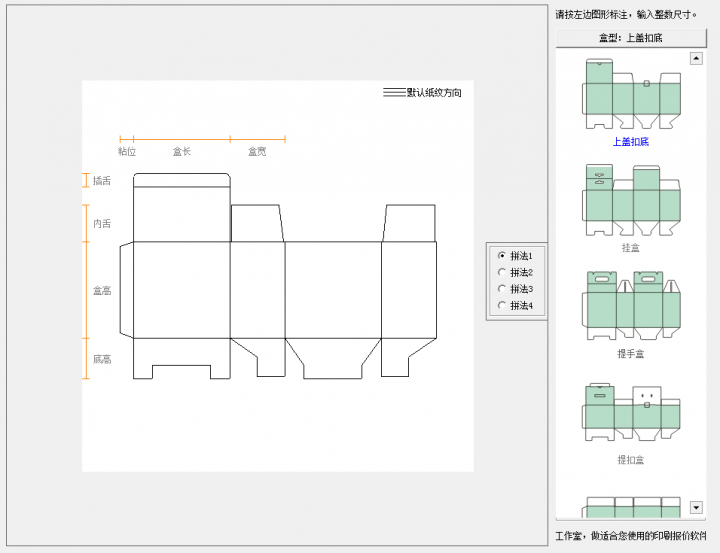This screenshot has height=553, width=720.
Task: Choose the 挂盒 hanging box template icon
Action: (x=631, y=201)
